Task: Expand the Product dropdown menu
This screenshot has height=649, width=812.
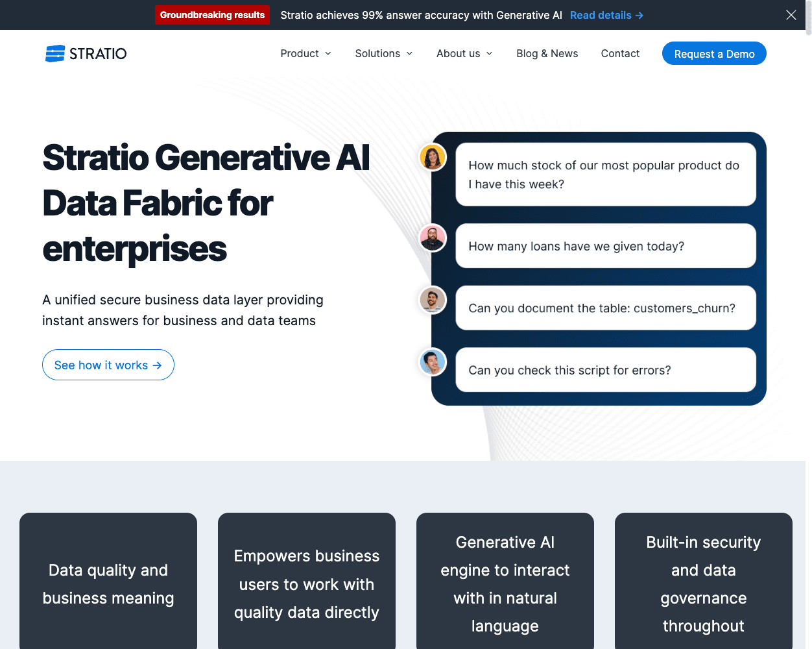Action: point(305,53)
